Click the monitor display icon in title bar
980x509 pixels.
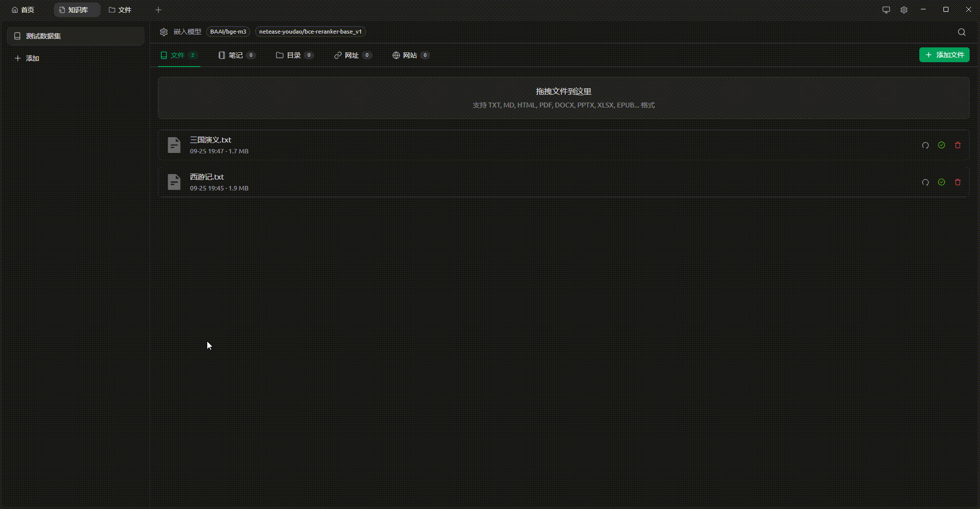coord(886,10)
